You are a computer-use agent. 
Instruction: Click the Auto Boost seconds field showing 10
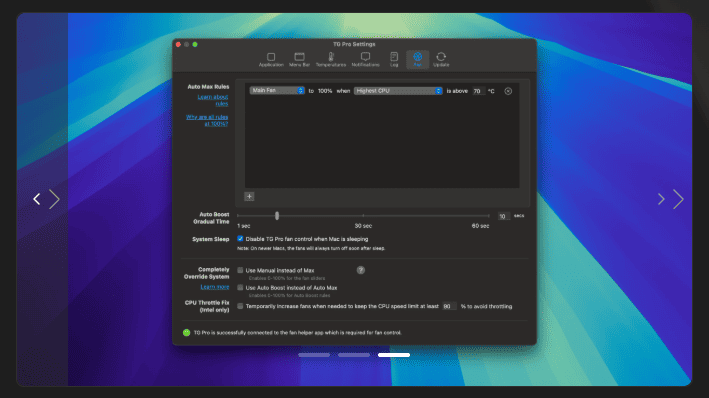coord(503,216)
